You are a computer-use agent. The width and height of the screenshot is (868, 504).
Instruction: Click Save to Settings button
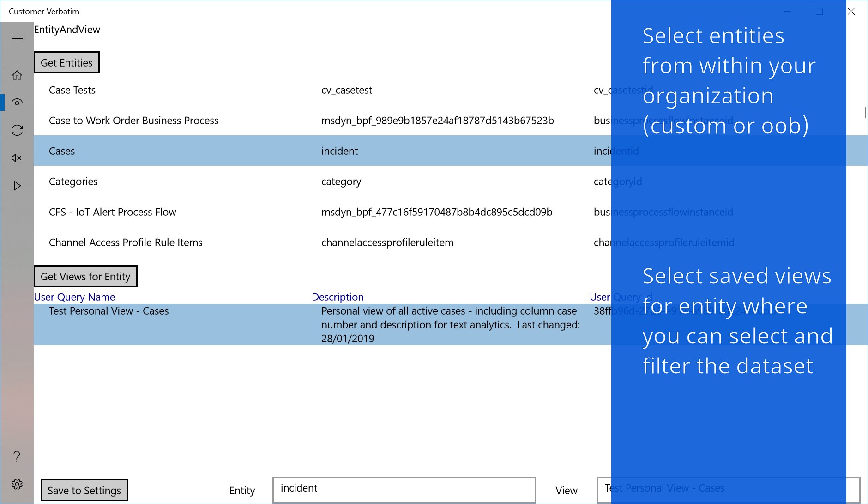click(84, 490)
